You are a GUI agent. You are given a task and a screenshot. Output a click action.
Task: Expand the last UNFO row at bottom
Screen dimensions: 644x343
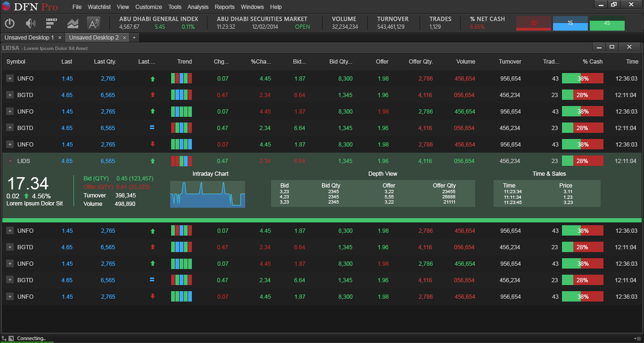[x=10, y=297]
